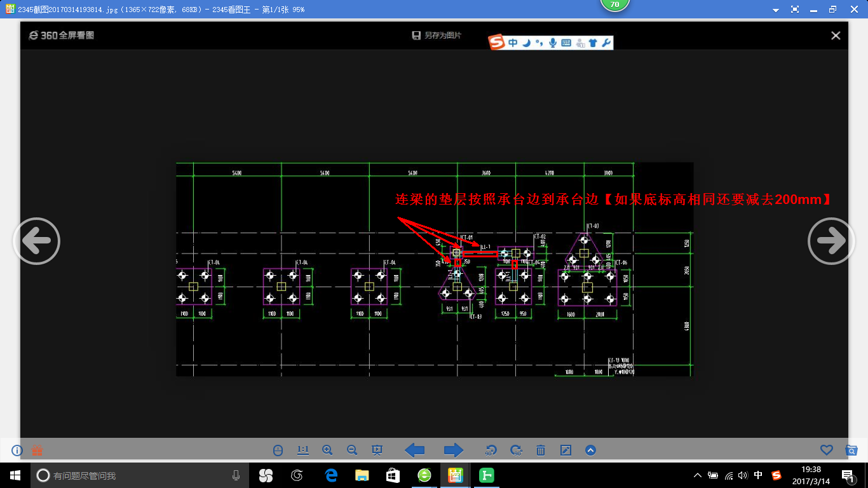868x488 pixels.
Task: Toggle punctuation mode on IME bar
Action: click(539, 43)
